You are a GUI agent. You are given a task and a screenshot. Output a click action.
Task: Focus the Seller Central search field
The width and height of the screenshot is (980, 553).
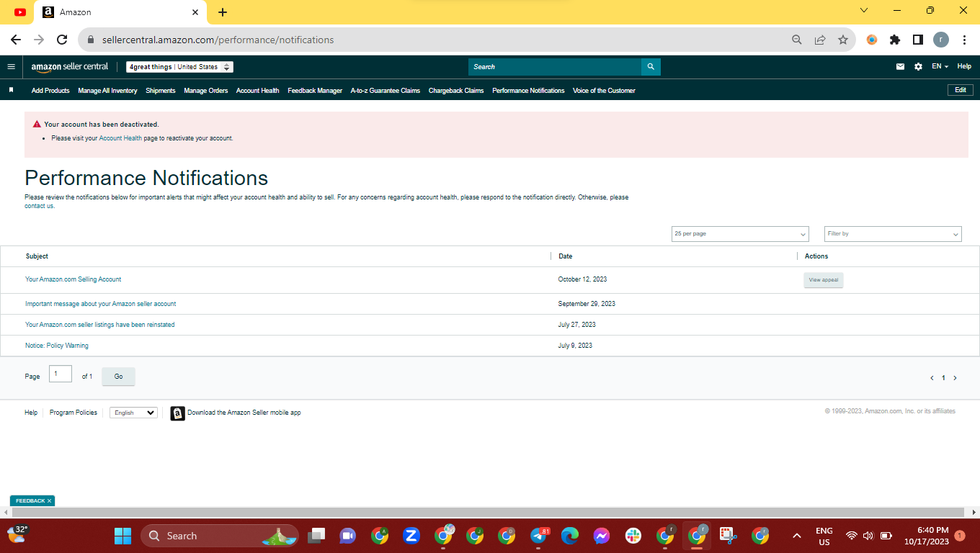[555, 67]
